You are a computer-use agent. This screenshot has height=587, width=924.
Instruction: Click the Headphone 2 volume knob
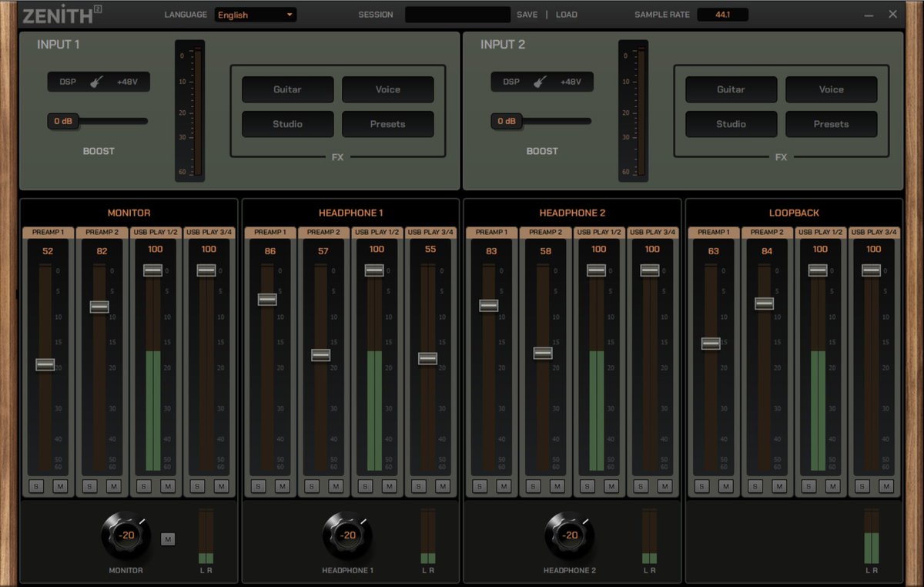tap(570, 536)
